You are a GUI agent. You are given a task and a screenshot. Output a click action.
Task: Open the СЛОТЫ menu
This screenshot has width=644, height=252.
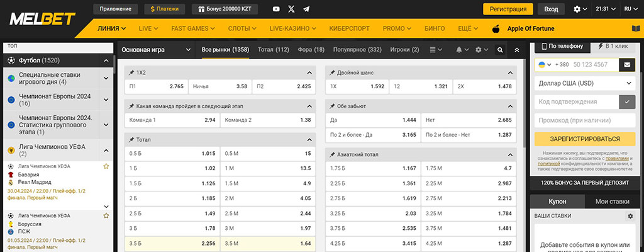click(242, 29)
